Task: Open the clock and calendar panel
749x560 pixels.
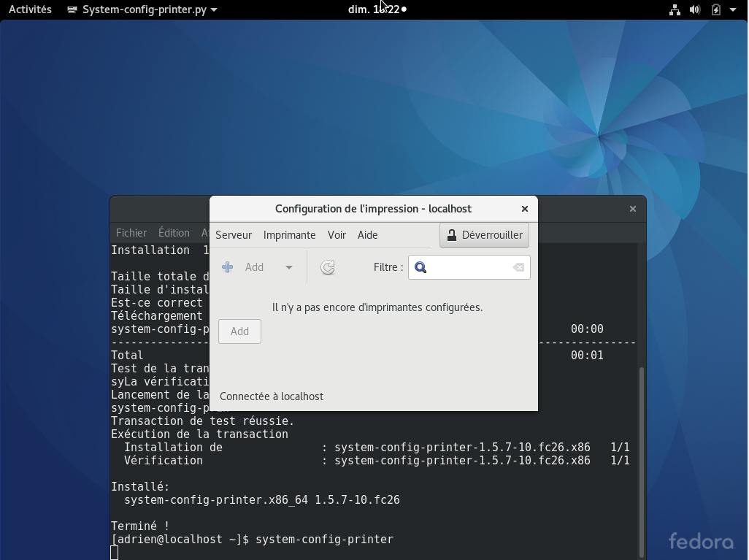Action: pos(377,9)
